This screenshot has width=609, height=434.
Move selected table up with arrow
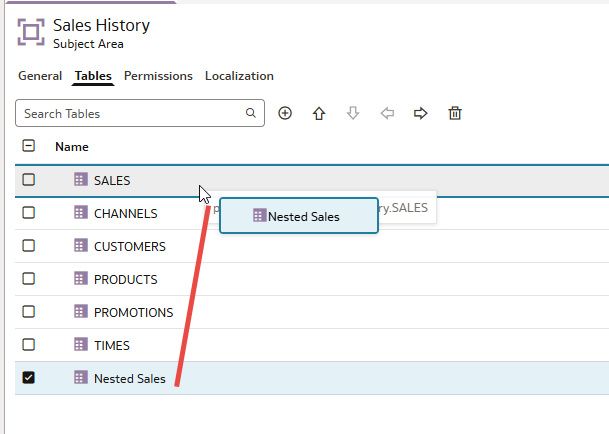[x=319, y=114]
